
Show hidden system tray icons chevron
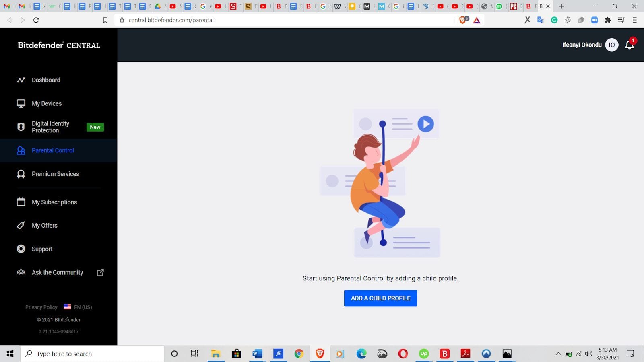[x=558, y=354]
